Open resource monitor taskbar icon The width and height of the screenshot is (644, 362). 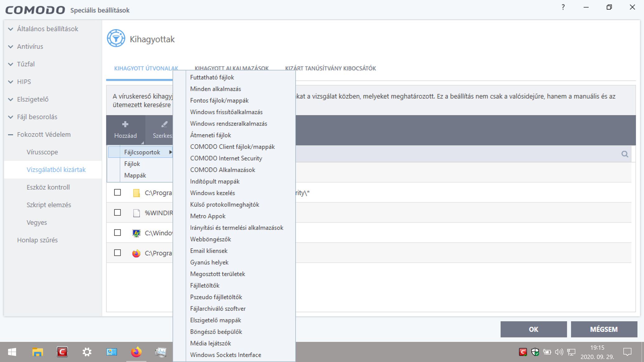coord(161,352)
